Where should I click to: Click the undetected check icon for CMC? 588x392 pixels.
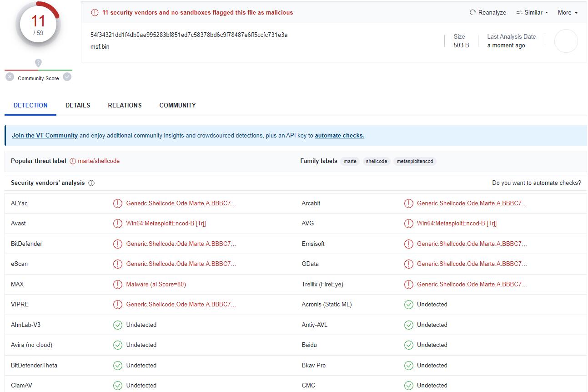click(409, 386)
